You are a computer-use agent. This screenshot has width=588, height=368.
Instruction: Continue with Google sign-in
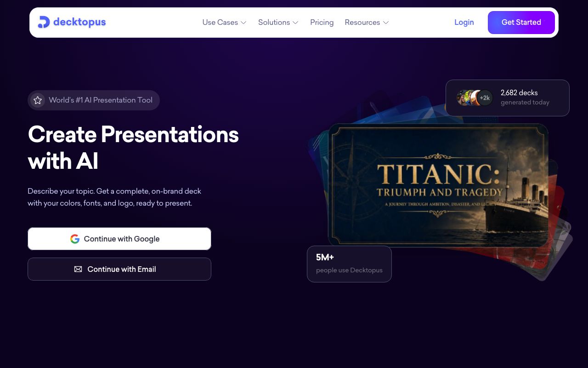(119, 239)
